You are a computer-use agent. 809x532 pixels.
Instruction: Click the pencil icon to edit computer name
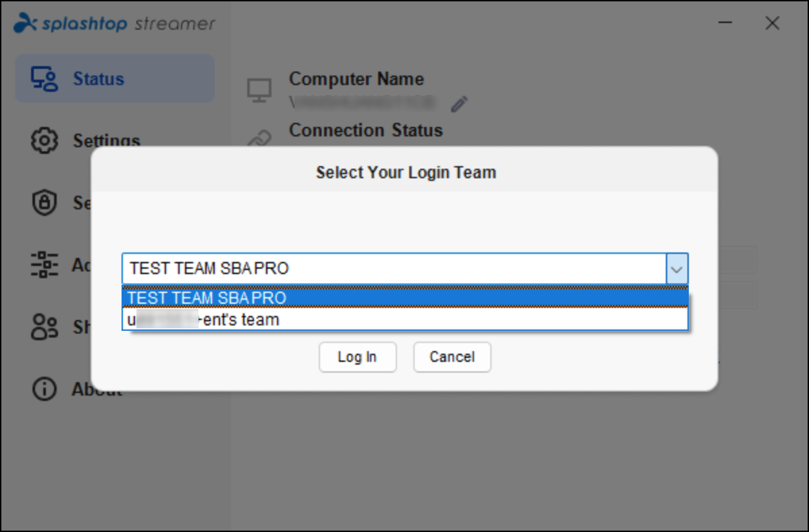click(459, 104)
